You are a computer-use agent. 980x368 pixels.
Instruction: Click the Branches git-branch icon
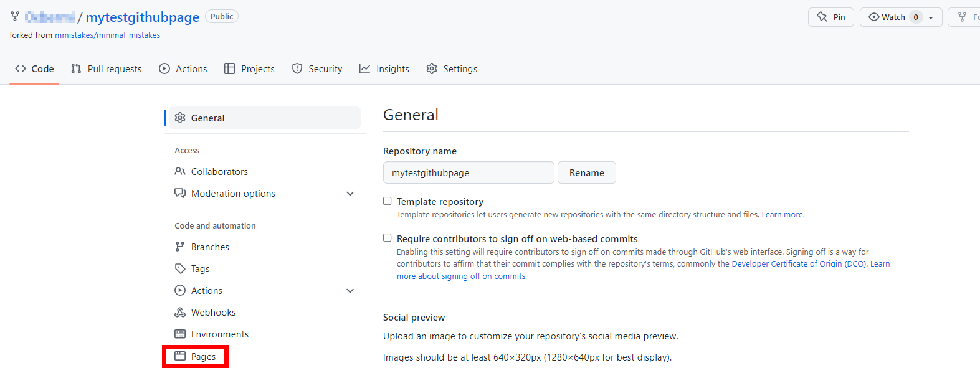[x=180, y=247]
